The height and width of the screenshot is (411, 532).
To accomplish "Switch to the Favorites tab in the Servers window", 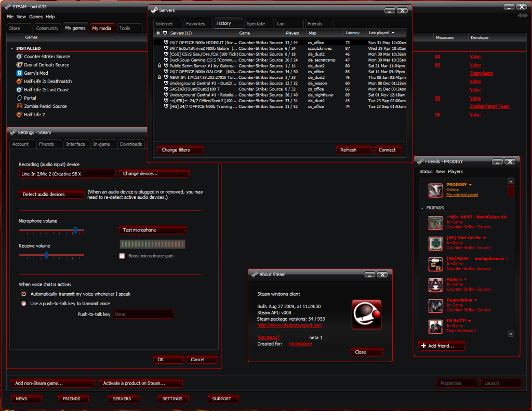I will pos(197,23).
